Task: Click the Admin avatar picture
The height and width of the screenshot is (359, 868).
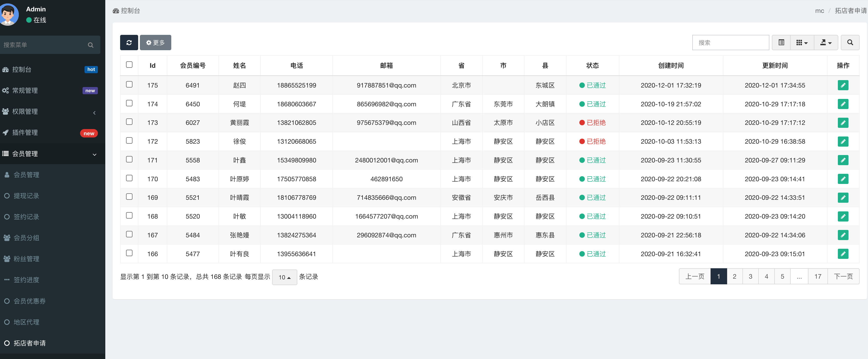Action: click(8, 15)
